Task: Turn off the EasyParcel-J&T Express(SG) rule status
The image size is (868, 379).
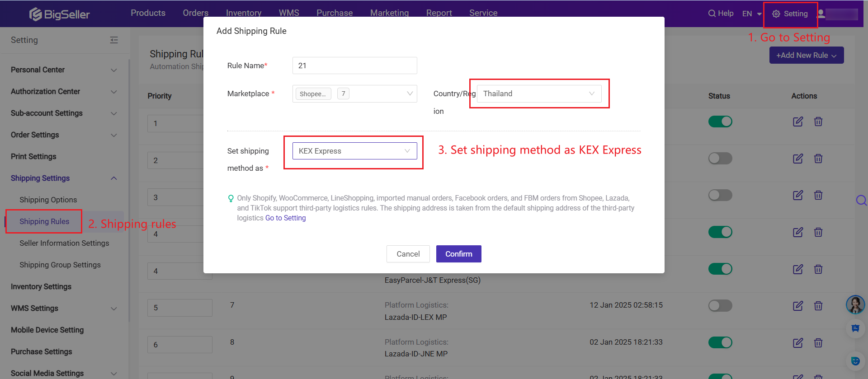Action: pos(720,269)
